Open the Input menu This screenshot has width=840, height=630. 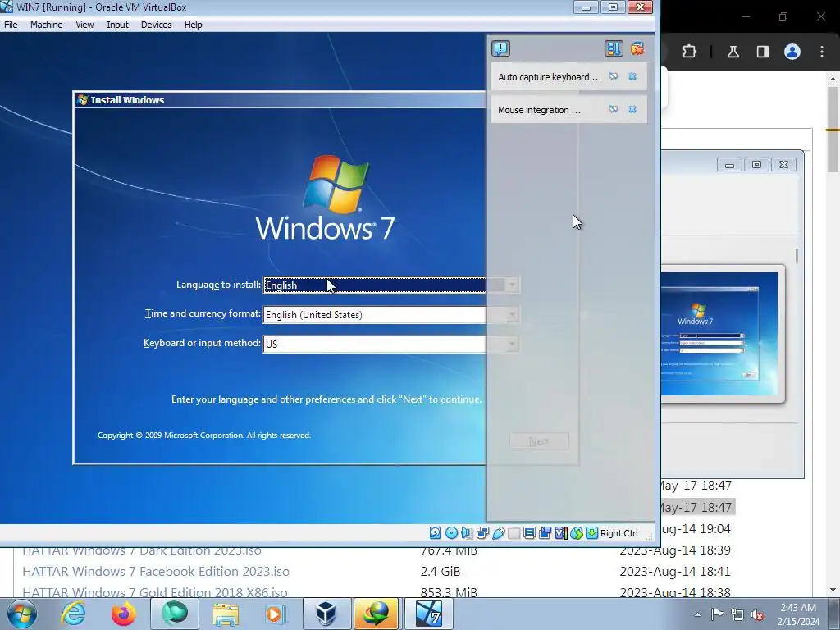click(x=117, y=25)
